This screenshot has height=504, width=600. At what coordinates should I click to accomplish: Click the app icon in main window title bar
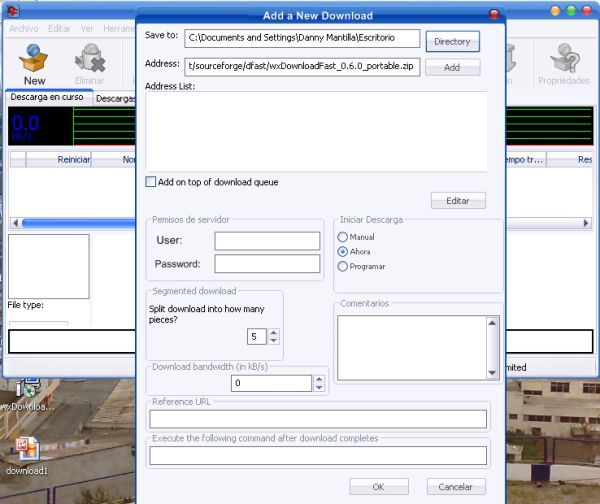13,11
